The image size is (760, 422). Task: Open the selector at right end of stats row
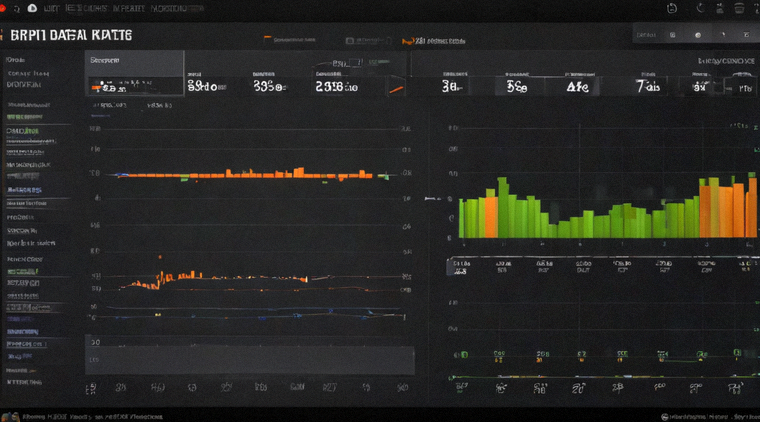742,86
